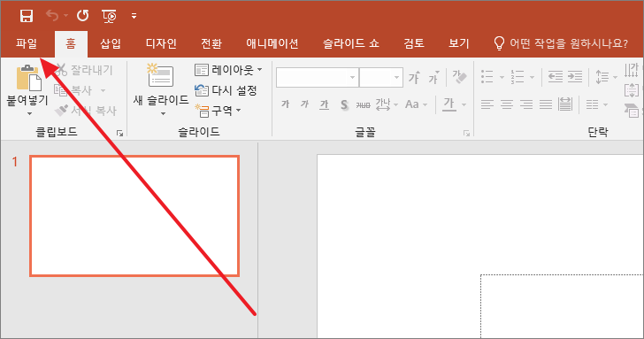This screenshot has width=644, height=339.
Task: Click the Redo/Repeat icon
Action: 82,16
